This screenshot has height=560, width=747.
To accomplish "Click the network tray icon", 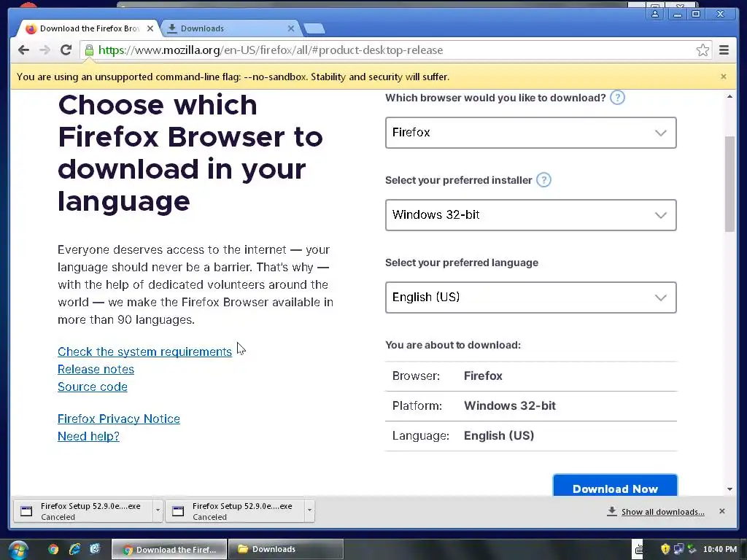I will [x=678, y=549].
